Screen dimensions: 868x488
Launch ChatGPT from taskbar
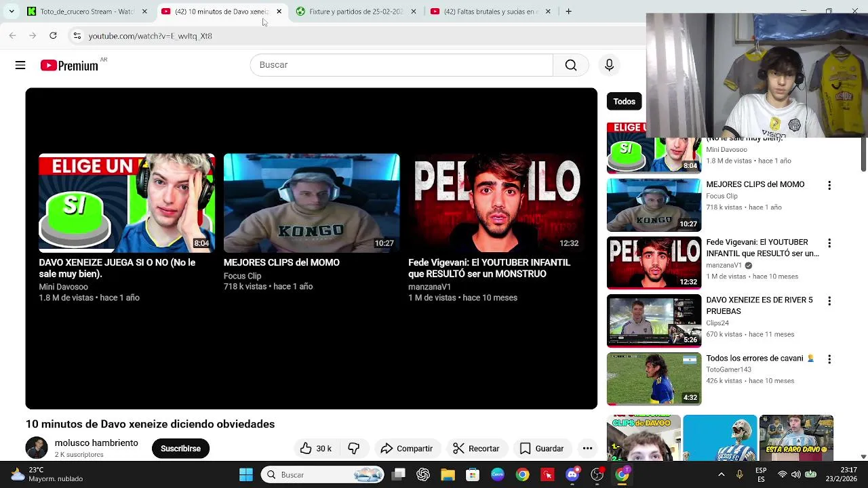click(x=423, y=474)
